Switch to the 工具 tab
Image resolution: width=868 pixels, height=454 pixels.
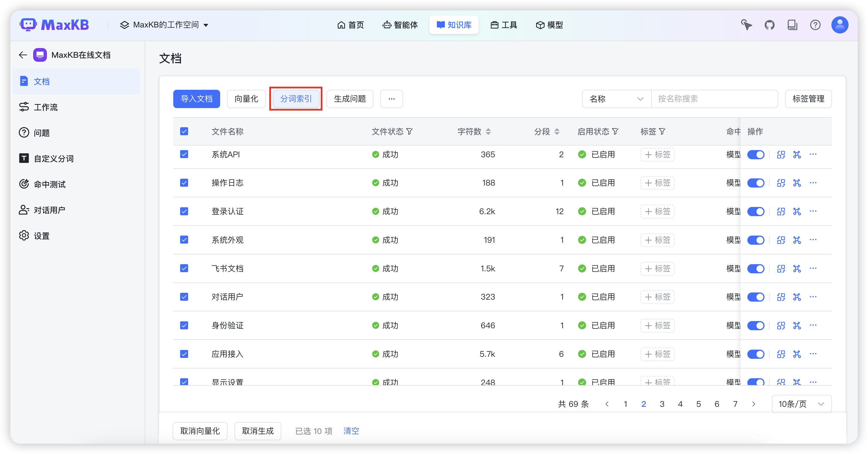tap(504, 25)
